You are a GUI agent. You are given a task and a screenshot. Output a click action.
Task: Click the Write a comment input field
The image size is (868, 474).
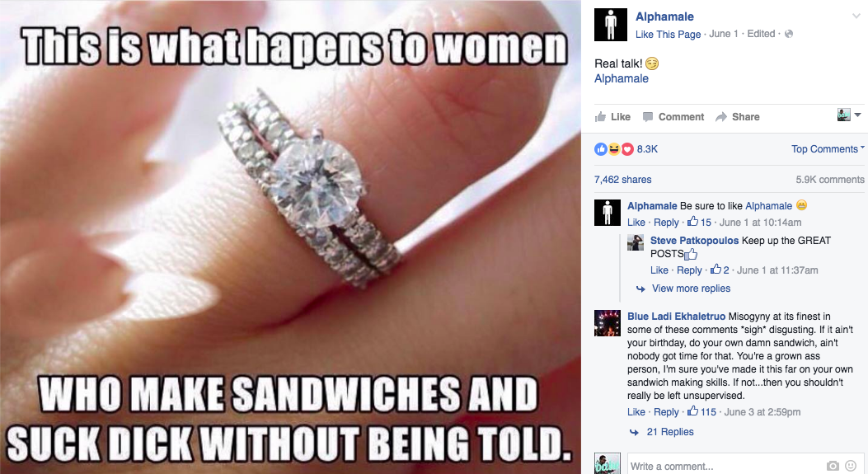pyautogui.click(x=726, y=467)
